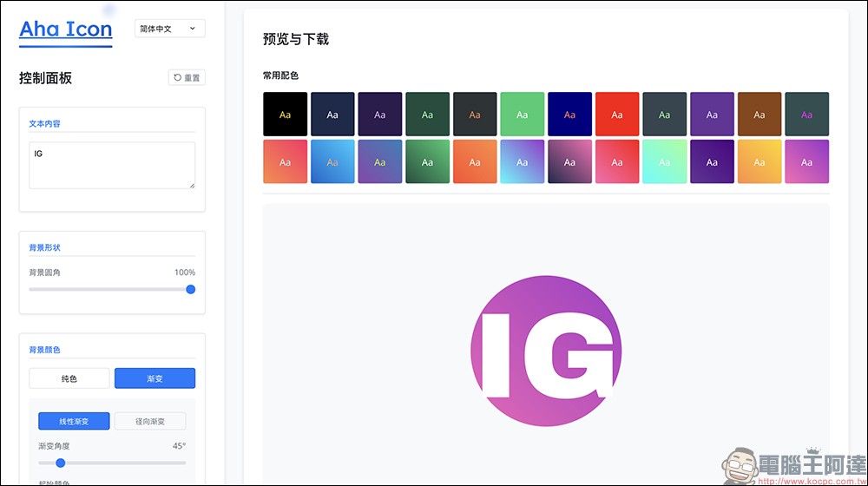This screenshot has width=868, height=486.
Task: Click the 背景圆角 slider handle
Action: click(190, 290)
